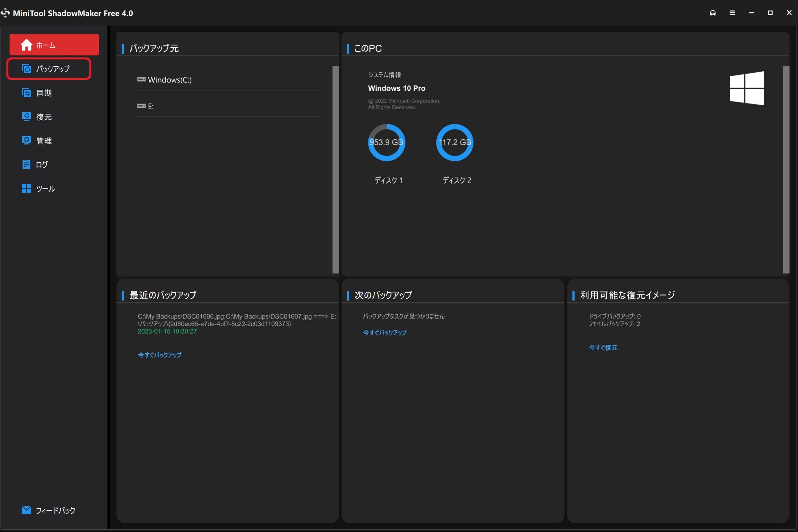
Task: Open the バックアップ page
Action: (49, 69)
